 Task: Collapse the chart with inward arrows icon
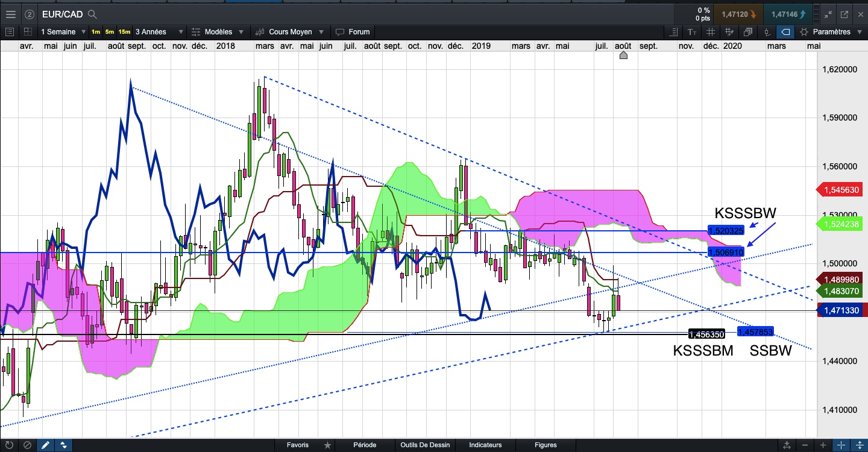pos(827,14)
